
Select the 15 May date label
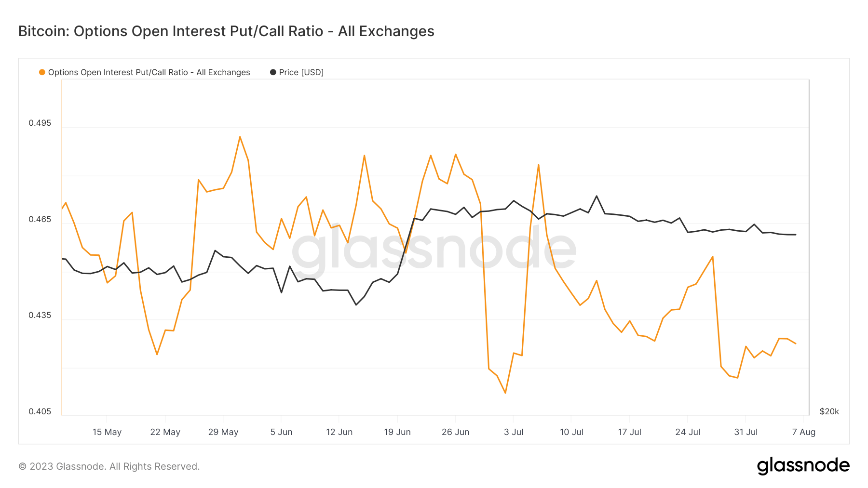[107, 432]
